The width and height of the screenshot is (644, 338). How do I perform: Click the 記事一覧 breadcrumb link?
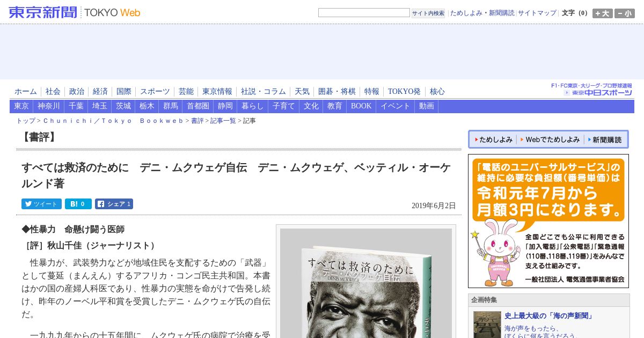[x=223, y=121]
